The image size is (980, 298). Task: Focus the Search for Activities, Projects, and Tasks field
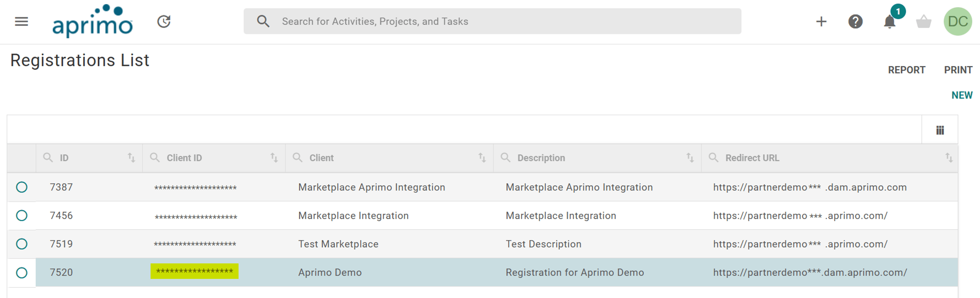coord(492,21)
